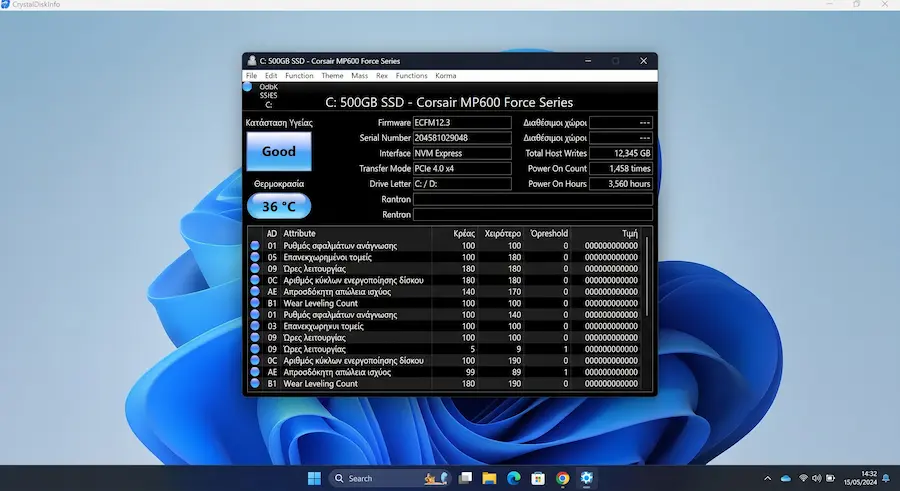Click the Τιμή column header
This screenshot has height=491, width=900.
pos(630,233)
